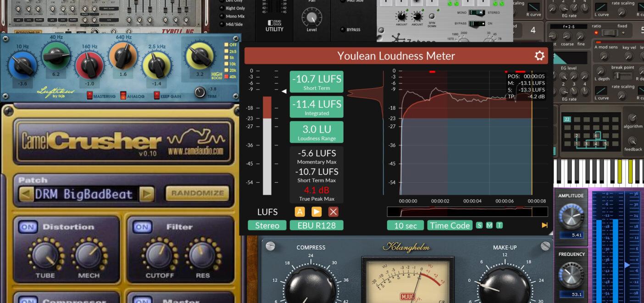Click the red X reset icon in Youlean
Screen dimensions: 644x303
[x=334, y=212]
